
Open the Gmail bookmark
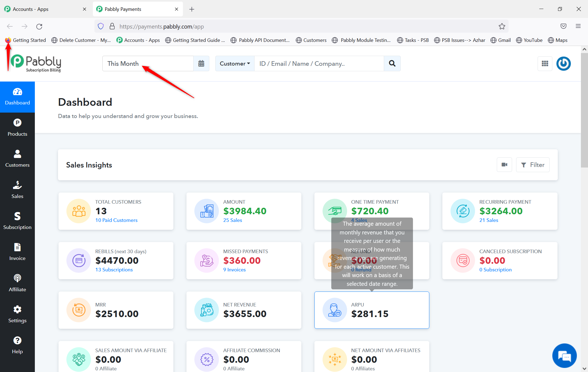click(x=501, y=40)
